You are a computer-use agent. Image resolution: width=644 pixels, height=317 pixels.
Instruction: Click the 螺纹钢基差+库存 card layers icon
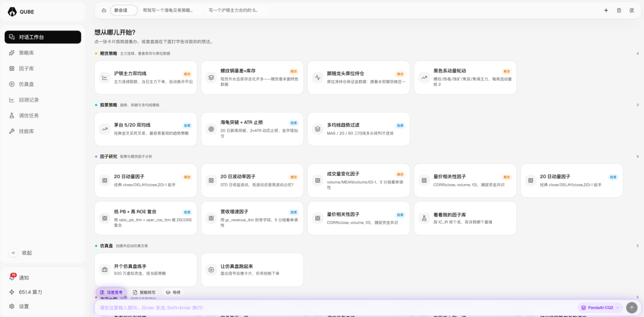click(211, 77)
